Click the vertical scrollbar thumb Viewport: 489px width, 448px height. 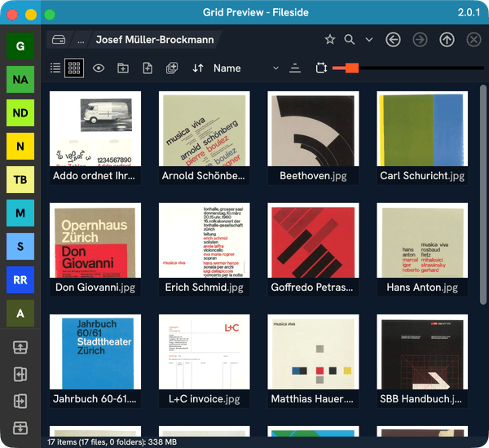[x=483, y=195]
